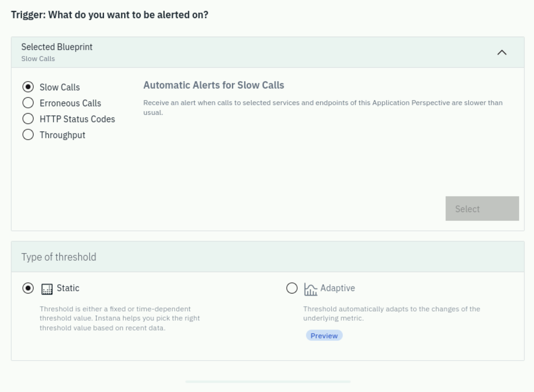Click the Static label text

tap(68, 288)
